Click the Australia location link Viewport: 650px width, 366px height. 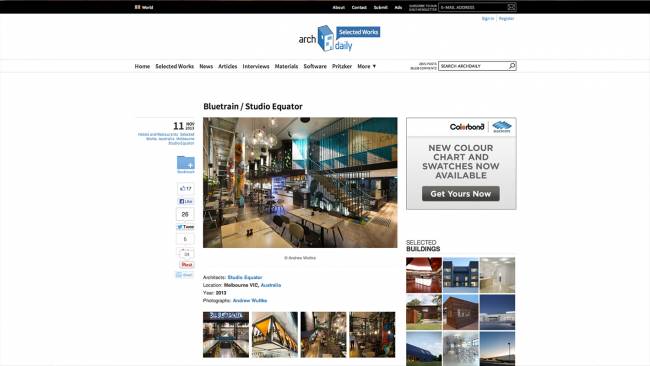pos(271,285)
